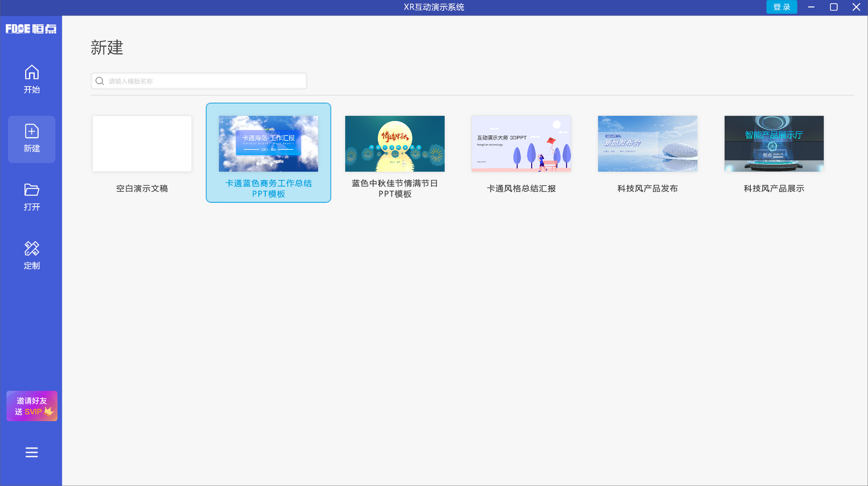Image resolution: width=868 pixels, height=486 pixels.
Task: Choose the 科技风产品展示 template
Action: pos(774,144)
